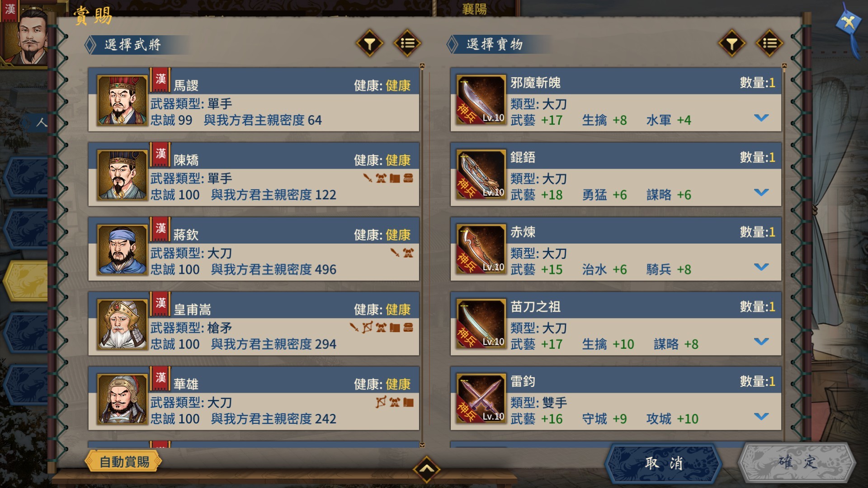Expand details of 邪魔斬魄 treasure

[x=761, y=118]
